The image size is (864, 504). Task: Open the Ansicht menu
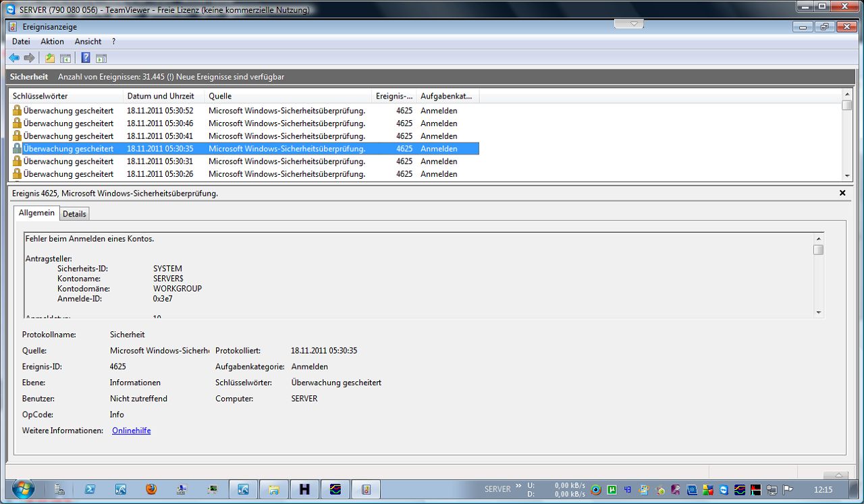[88, 42]
